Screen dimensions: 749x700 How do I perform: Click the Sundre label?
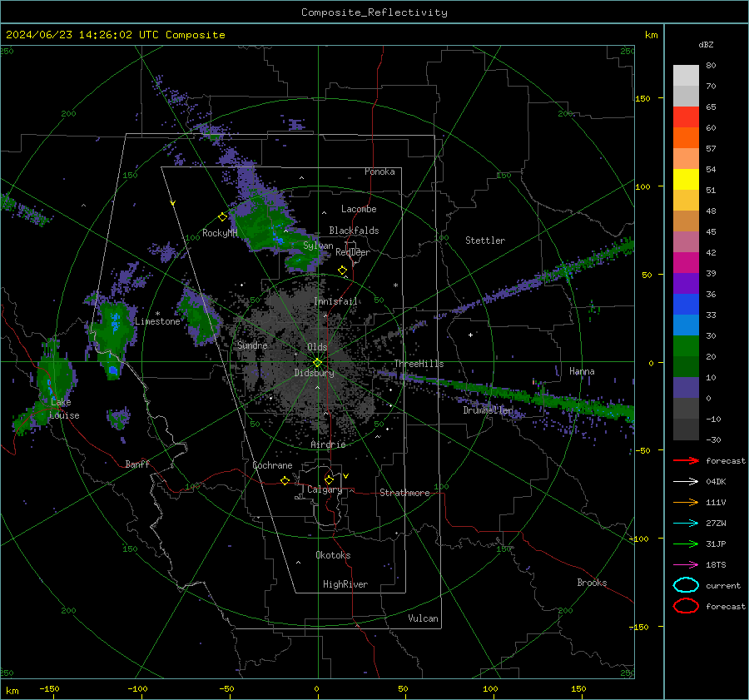tap(252, 345)
